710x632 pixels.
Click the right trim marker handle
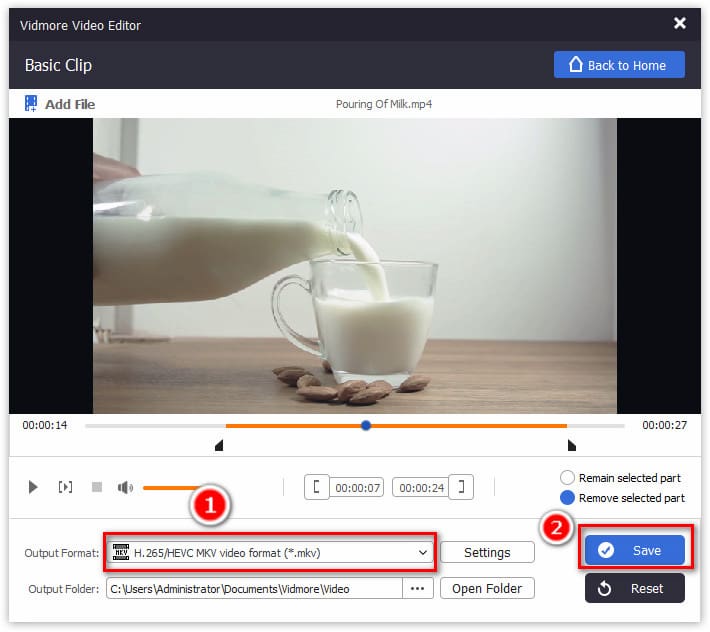coord(572,446)
